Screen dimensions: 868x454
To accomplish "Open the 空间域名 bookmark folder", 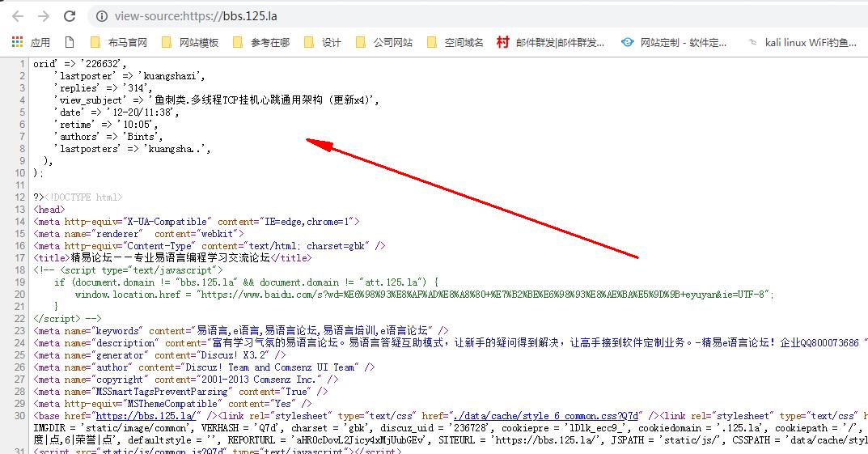I will point(455,42).
